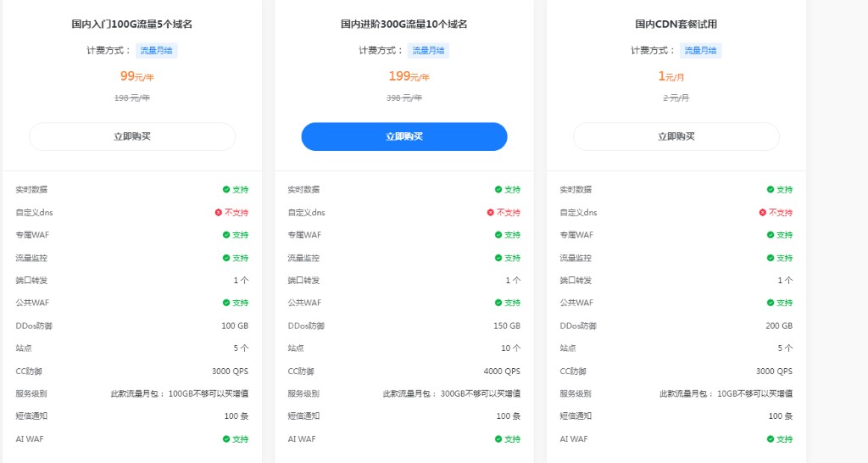Click 立即购买 under the 国内CDN套餐试用 plan
This screenshot has width=868, height=463.
coord(676,137)
